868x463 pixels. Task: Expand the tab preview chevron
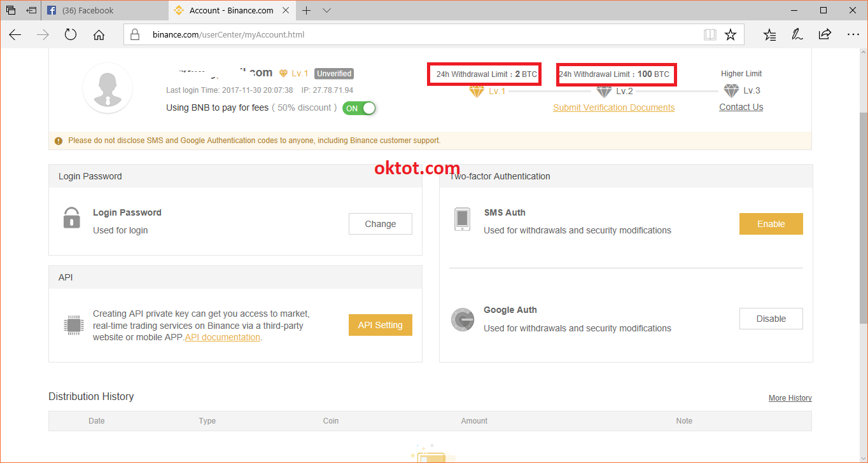327,11
